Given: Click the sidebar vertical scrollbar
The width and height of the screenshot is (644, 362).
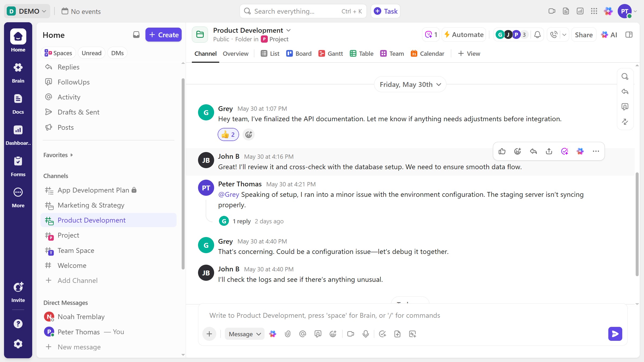Looking at the screenshot, I should [x=183, y=174].
